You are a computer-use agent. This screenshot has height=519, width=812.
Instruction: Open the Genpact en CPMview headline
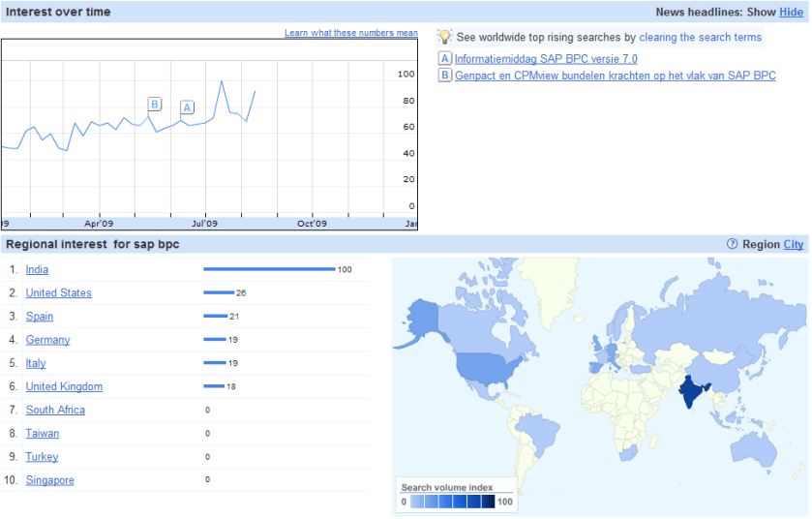(615, 76)
